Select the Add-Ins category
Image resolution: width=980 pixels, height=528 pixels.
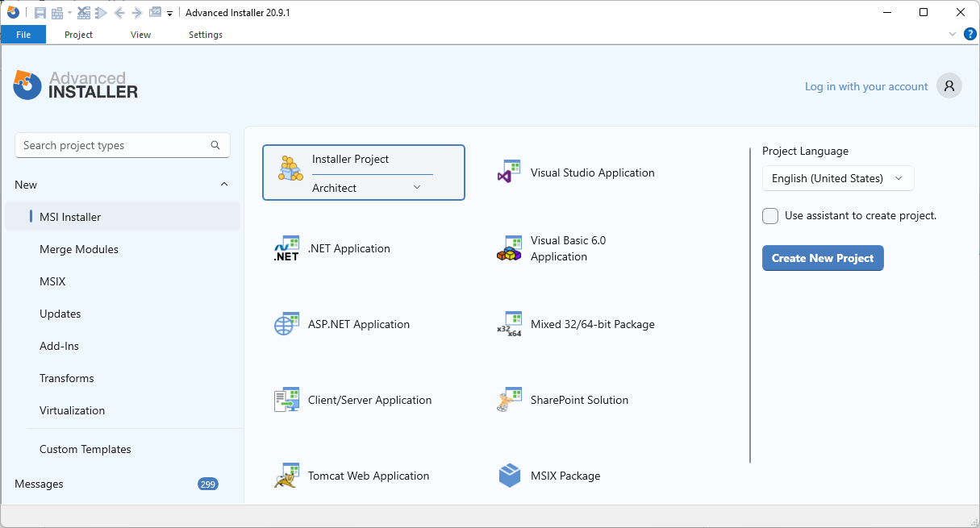pyautogui.click(x=59, y=346)
